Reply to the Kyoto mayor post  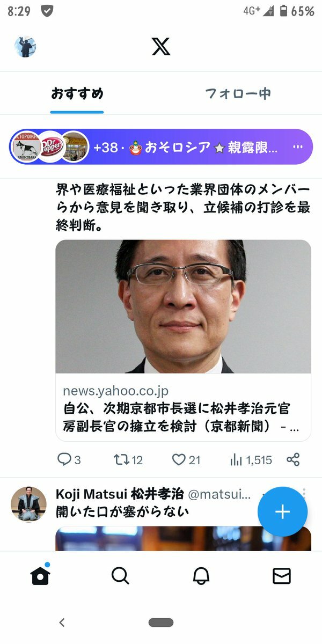pyautogui.click(x=69, y=460)
